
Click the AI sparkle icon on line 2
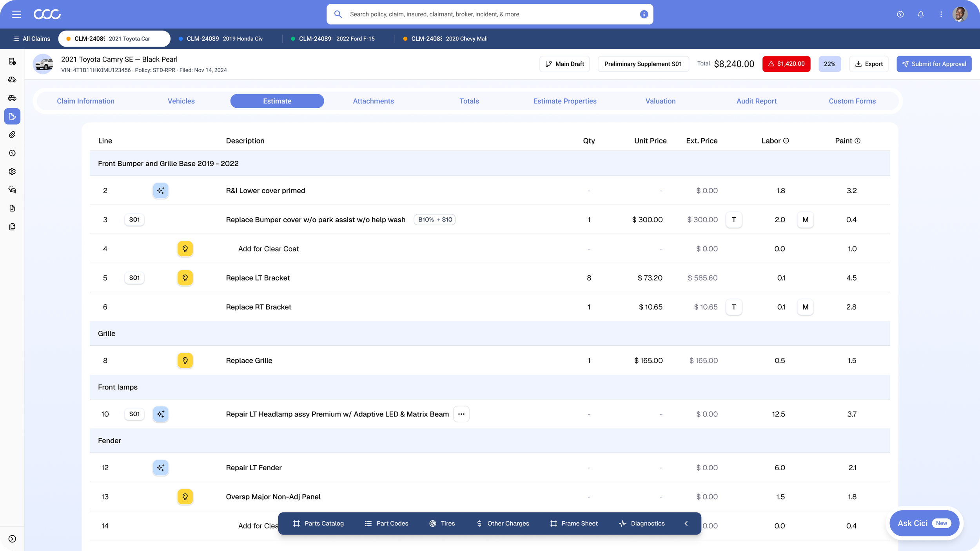[161, 191]
